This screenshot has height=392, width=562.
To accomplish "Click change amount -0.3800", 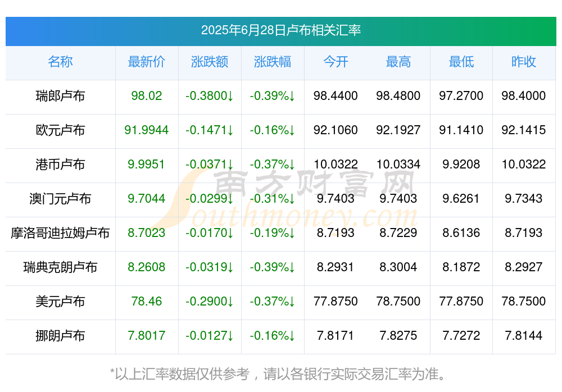I will [210, 95].
